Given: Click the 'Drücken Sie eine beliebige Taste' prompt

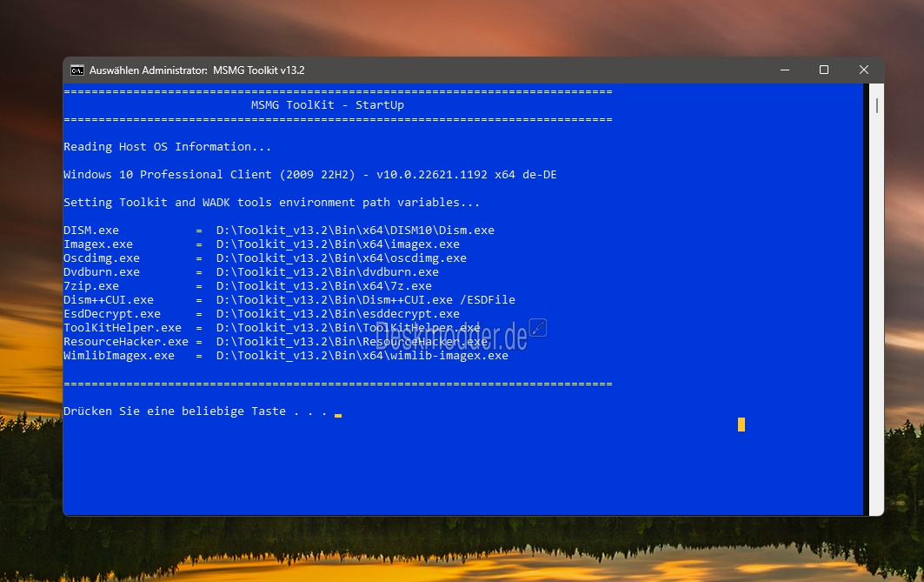Looking at the screenshot, I should click(195, 411).
